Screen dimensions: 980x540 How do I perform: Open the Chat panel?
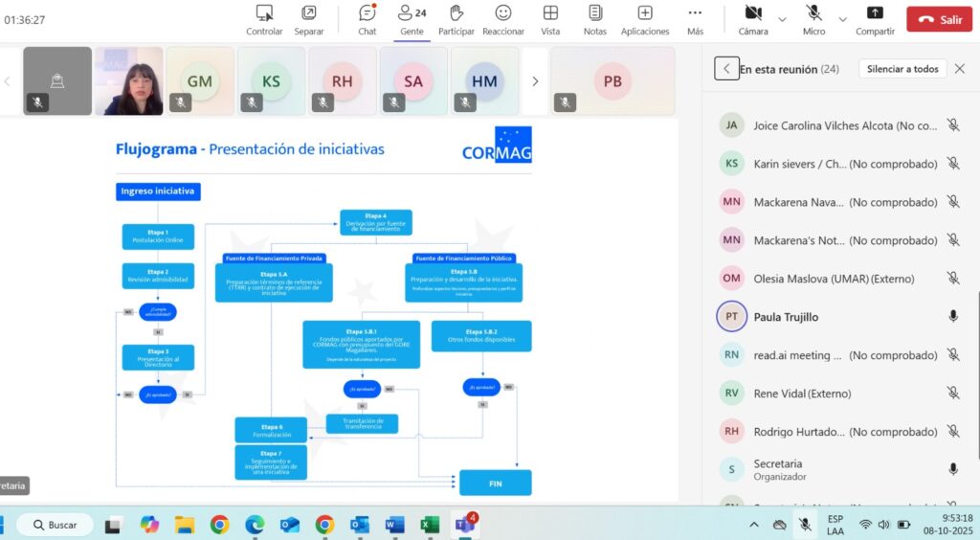(367, 18)
